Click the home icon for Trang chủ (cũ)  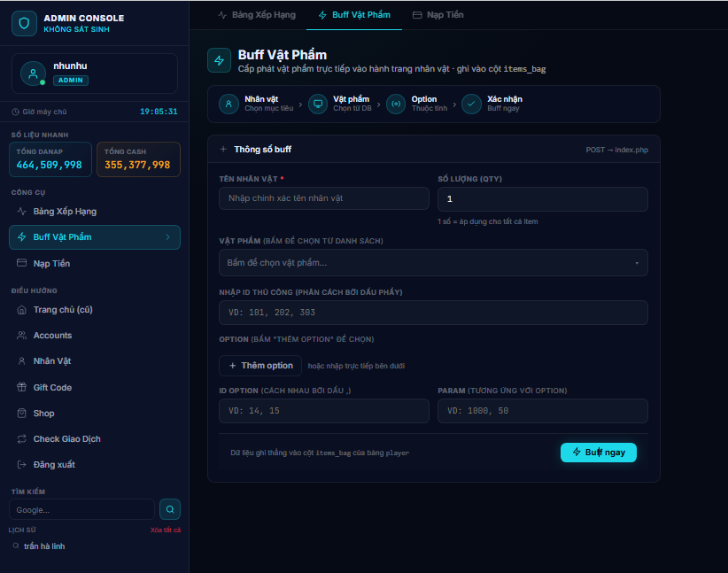22,310
